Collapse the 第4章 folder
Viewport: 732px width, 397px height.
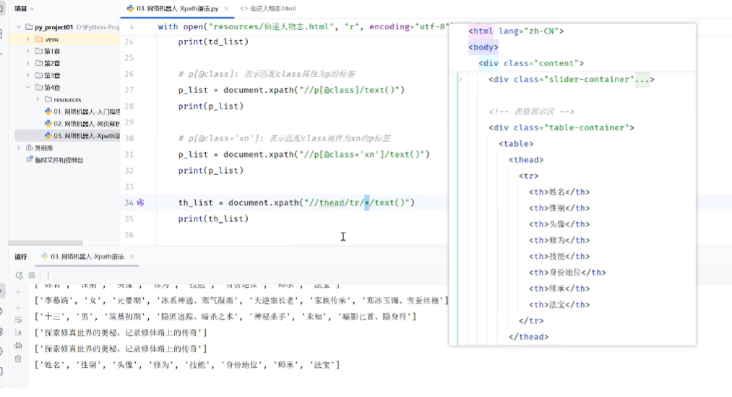[28, 87]
